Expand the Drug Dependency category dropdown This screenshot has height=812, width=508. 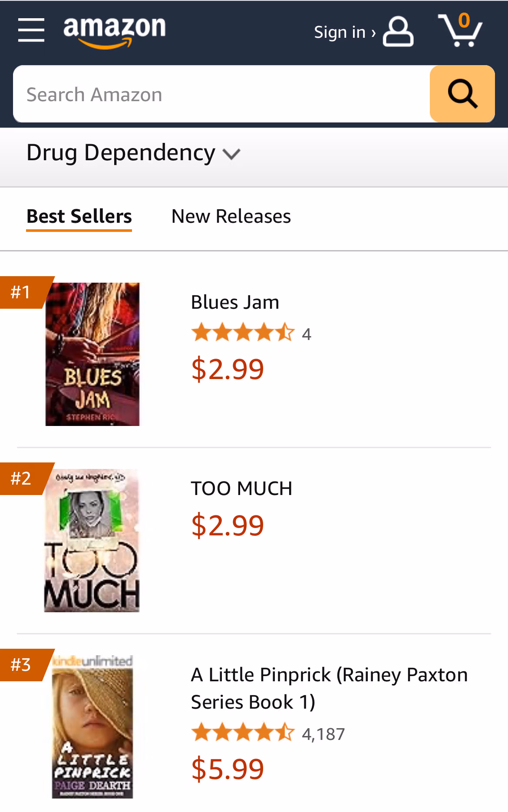click(133, 153)
